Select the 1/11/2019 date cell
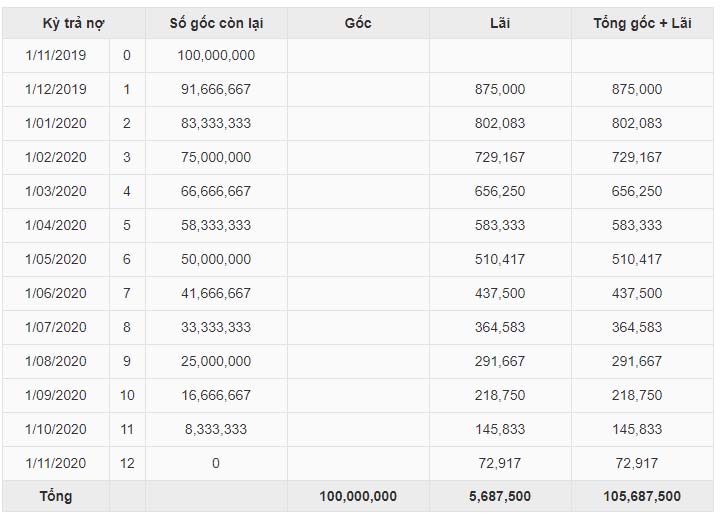 click(56, 55)
